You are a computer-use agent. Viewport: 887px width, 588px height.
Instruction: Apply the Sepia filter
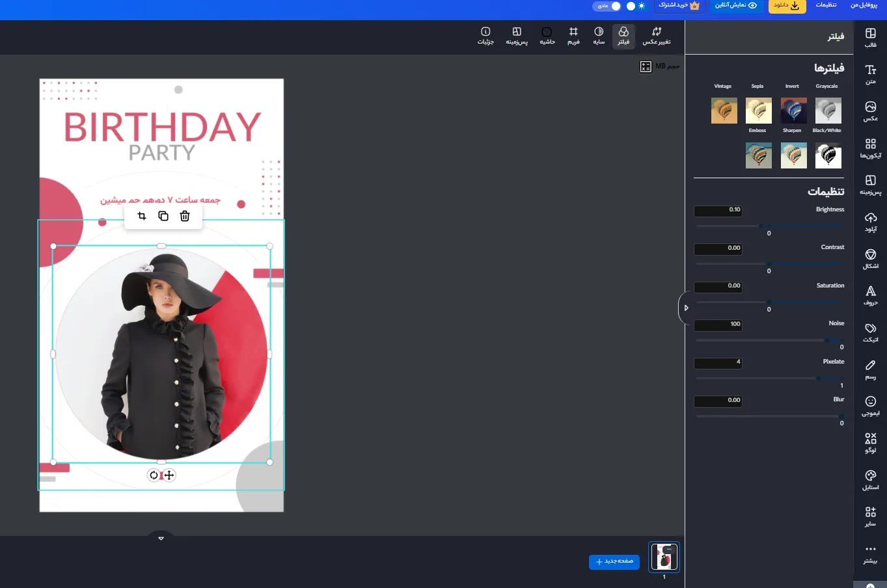point(759,111)
